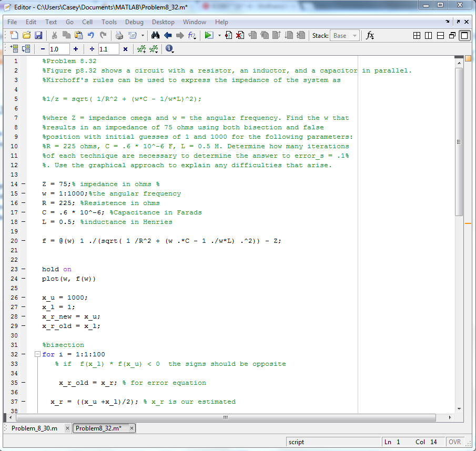Screen dimensions: 476x451
Task: Paste from clipboard icon
Action: 78,36
